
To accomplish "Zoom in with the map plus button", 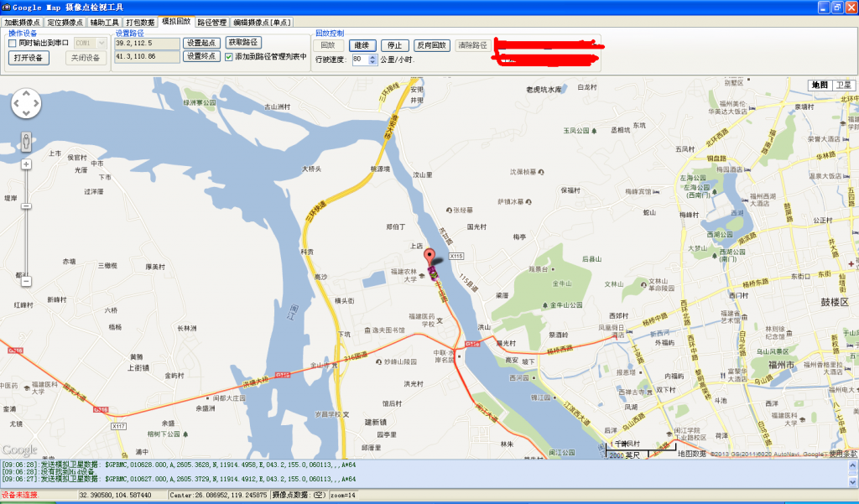I will click(26, 164).
